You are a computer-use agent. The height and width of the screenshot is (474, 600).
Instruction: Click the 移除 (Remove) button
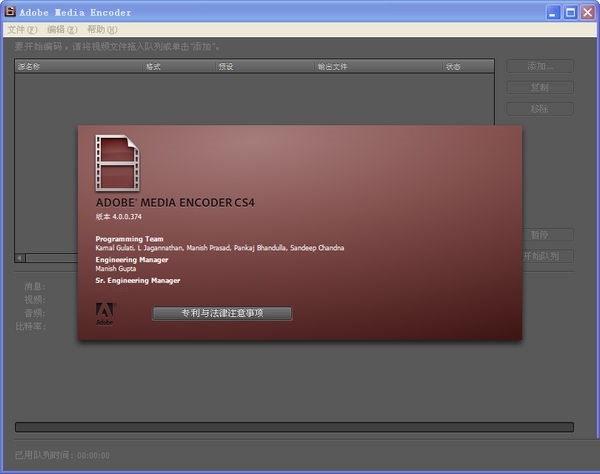tap(540, 109)
